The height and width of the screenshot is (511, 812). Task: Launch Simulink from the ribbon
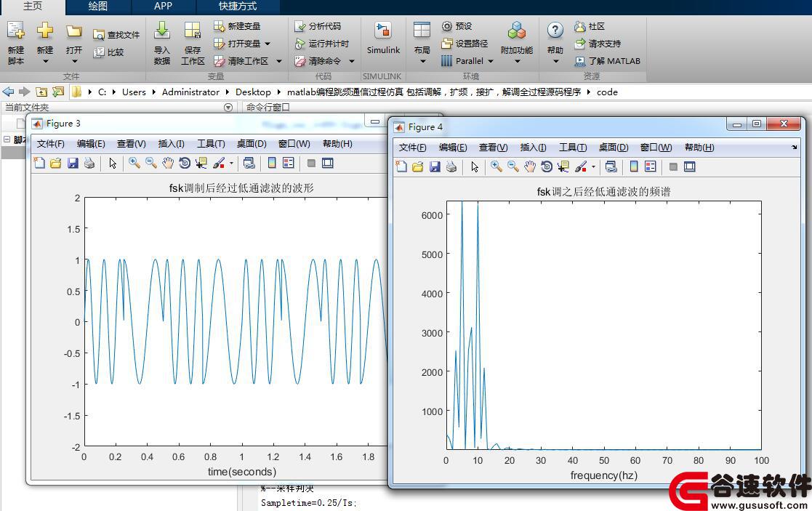pyautogui.click(x=383, y=37)
